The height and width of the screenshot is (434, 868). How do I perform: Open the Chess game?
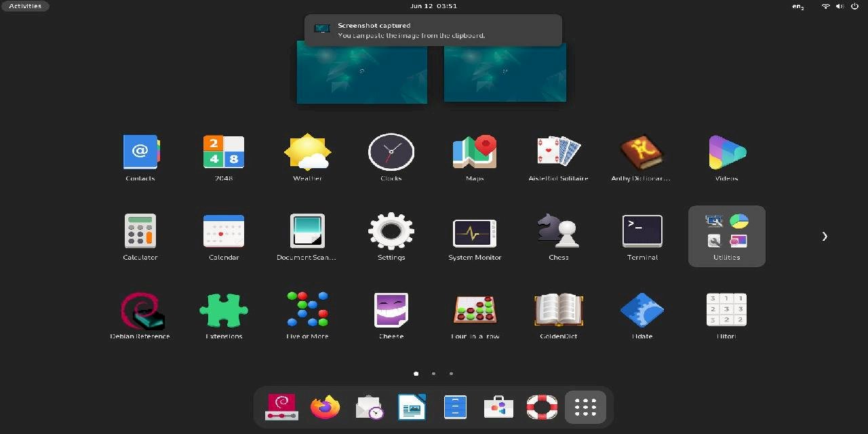point(558,231)
